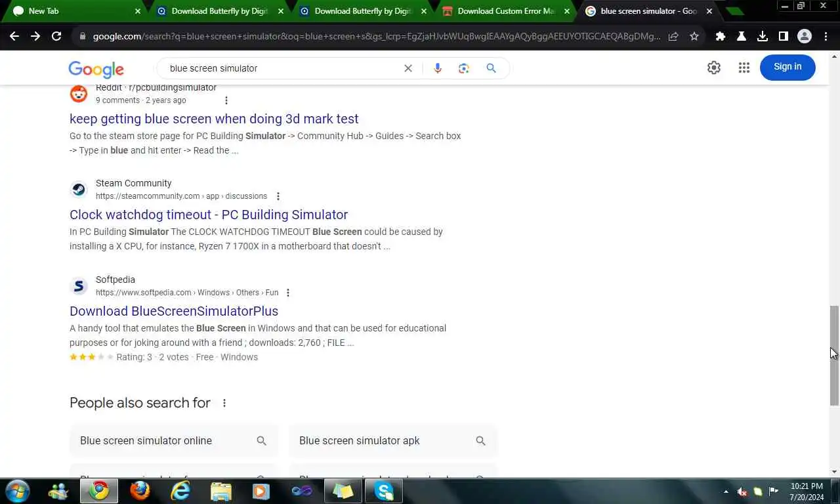Go back with the browser back arrow
This screenshot has width=840, height=504.
point(14,37)
